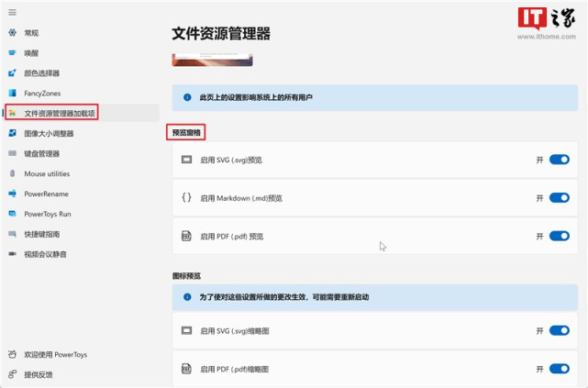Toggle 启用 PDF (.pdf)缩略图 switch
588x388 pixels.
click(x=560, y=369)
